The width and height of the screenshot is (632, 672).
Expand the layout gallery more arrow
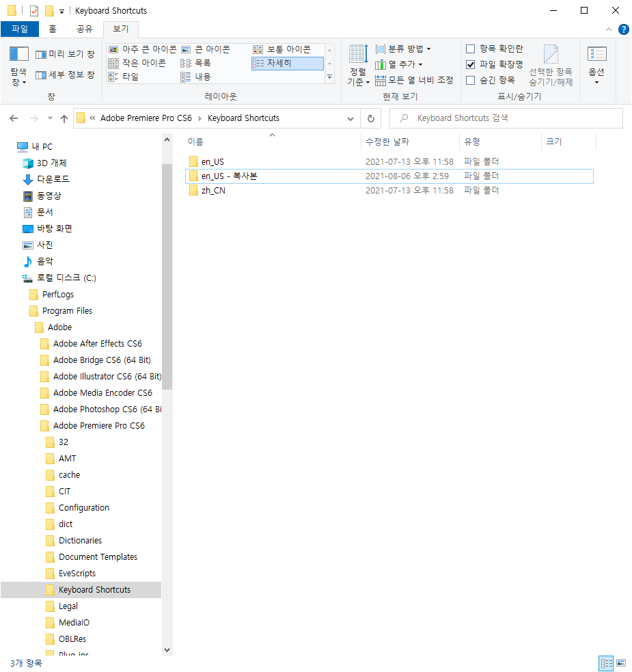[x=329, y=77]
